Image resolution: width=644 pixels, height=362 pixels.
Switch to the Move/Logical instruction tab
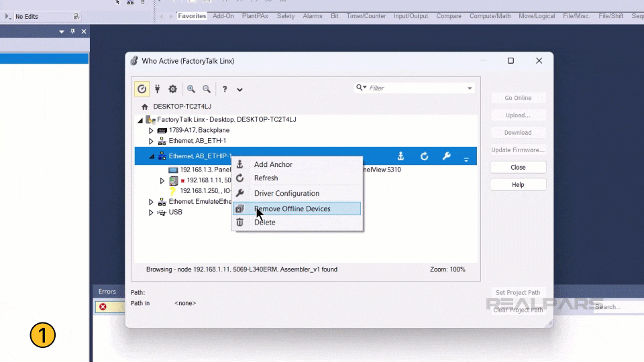point(537,16)
